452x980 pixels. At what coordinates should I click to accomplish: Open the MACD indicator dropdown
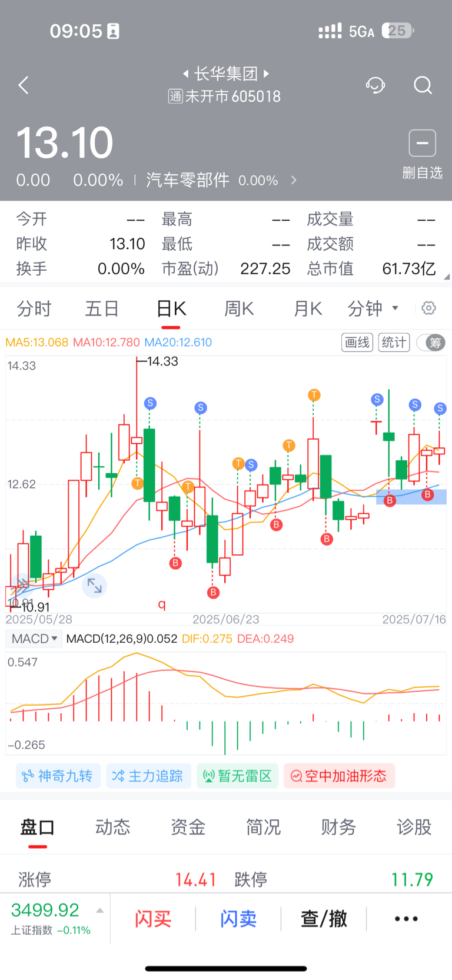coord(34,639)
